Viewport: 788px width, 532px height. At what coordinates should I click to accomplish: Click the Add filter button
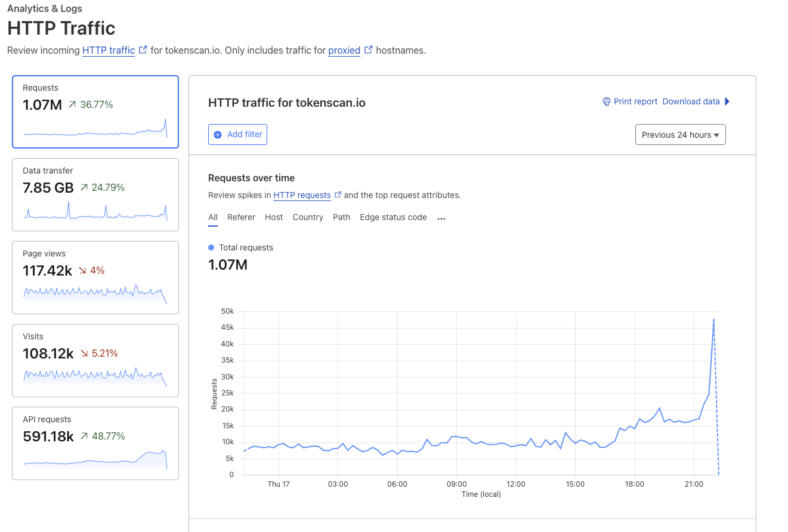point(237,134)
